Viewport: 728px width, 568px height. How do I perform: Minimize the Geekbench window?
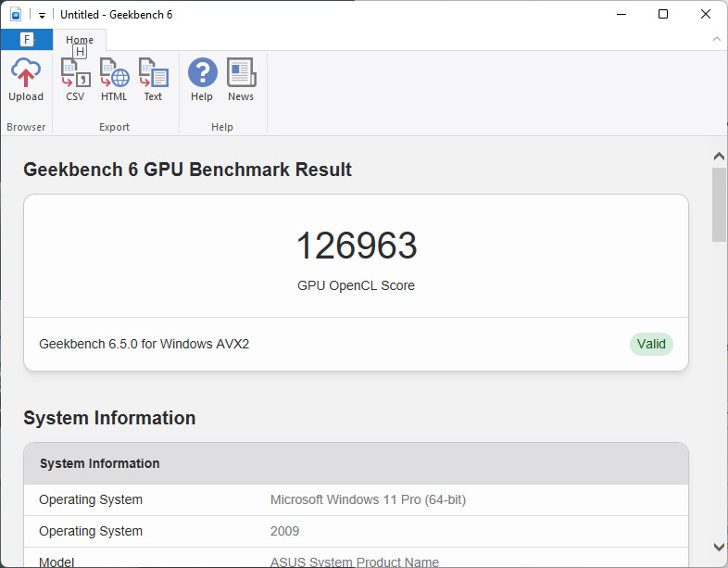click(x=621, y=15)
